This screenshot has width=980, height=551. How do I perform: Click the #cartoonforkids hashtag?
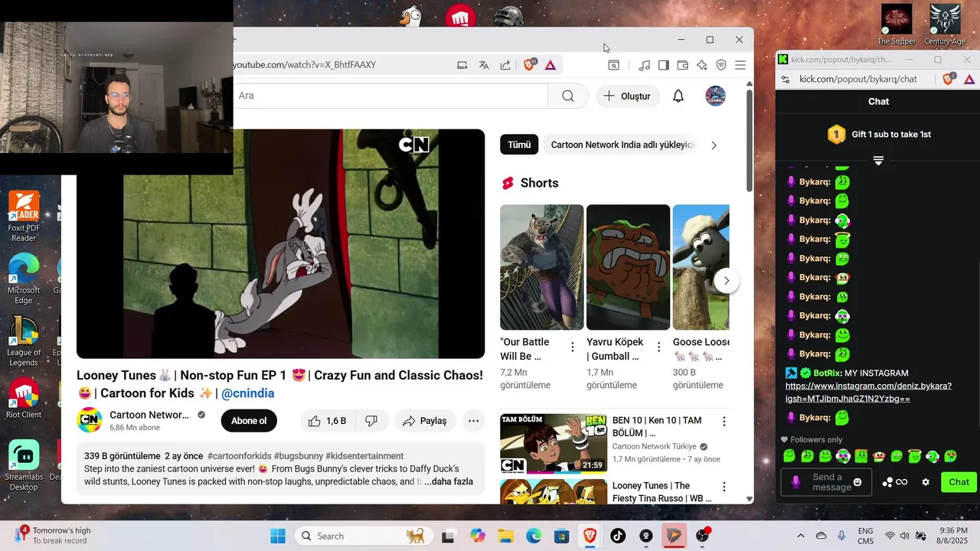(239, 456)
